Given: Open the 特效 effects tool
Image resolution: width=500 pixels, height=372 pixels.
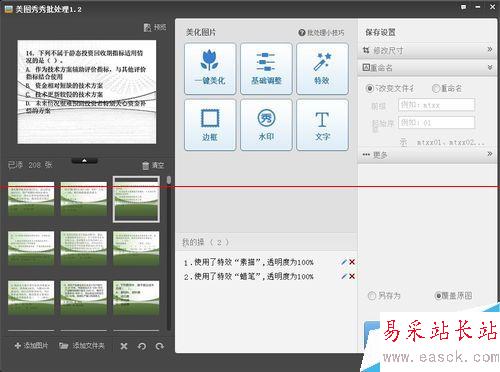Looking at the screenshot, I should 322,69.
